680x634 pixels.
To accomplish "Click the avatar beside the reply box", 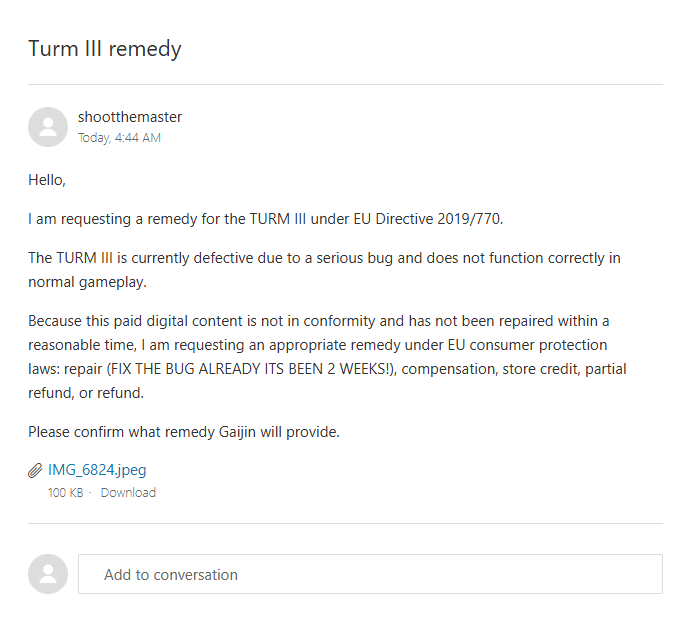I will [x=48, y=574].
